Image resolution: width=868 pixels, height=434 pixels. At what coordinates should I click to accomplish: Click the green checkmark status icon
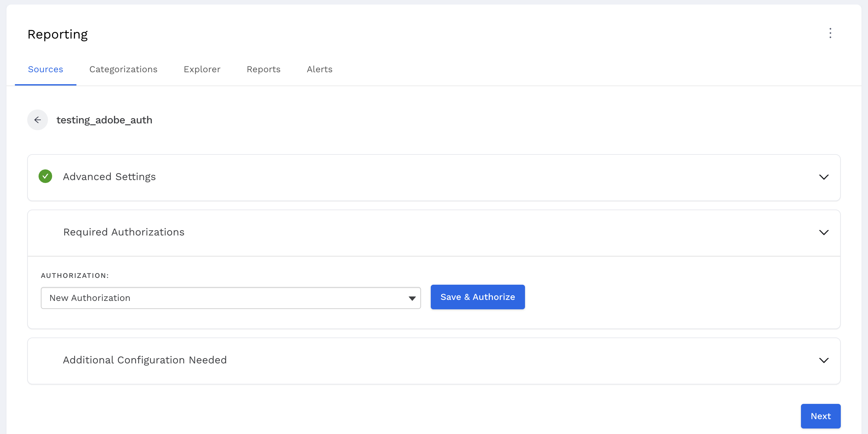(x=45, y=176)
